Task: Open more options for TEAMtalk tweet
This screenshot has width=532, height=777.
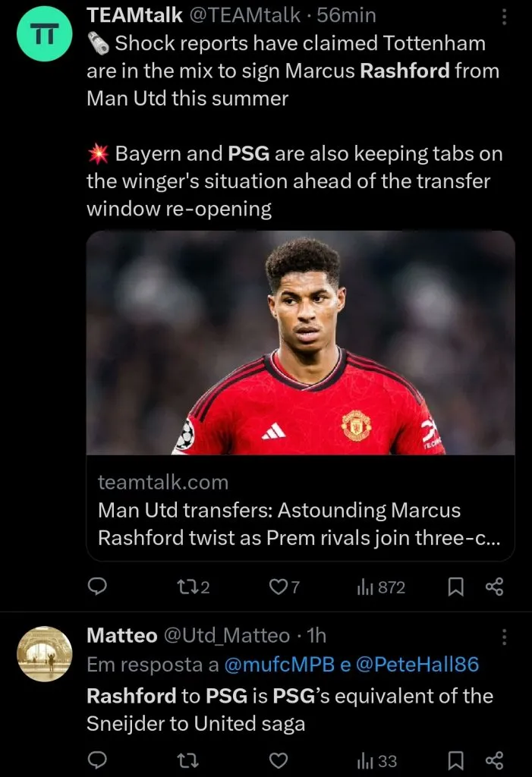Action: (505, 17)
